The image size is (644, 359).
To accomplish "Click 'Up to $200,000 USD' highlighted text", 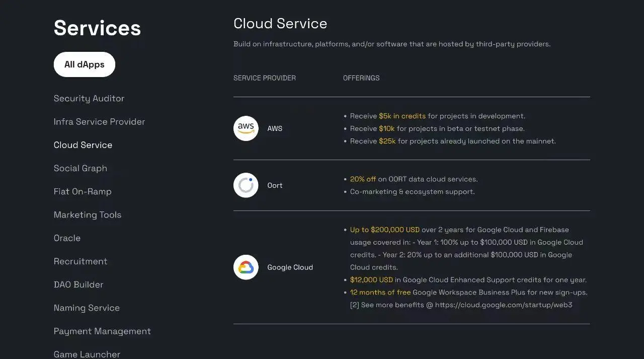I will [x=385, y=230].
